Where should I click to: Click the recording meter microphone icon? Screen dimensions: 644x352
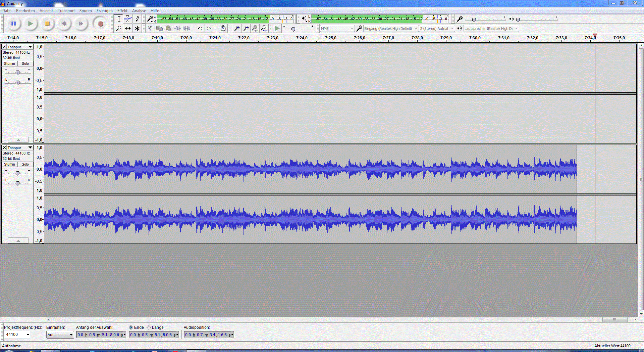[x=150, y=19]
